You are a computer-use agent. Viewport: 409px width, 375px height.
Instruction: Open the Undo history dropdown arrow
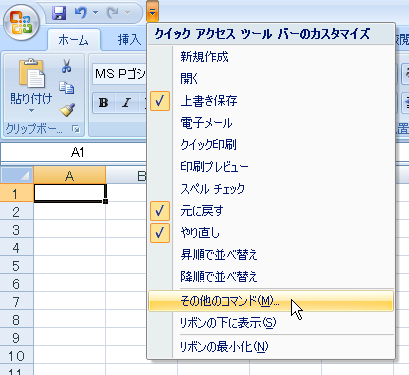[96, 13]
